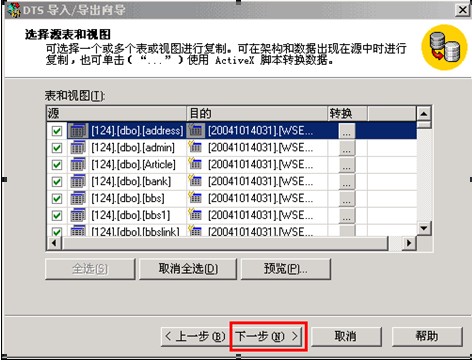Click the destination table icon in bank row
This screenshot has height=362, width=472.
pyautogui.click(x=195, y=181)
